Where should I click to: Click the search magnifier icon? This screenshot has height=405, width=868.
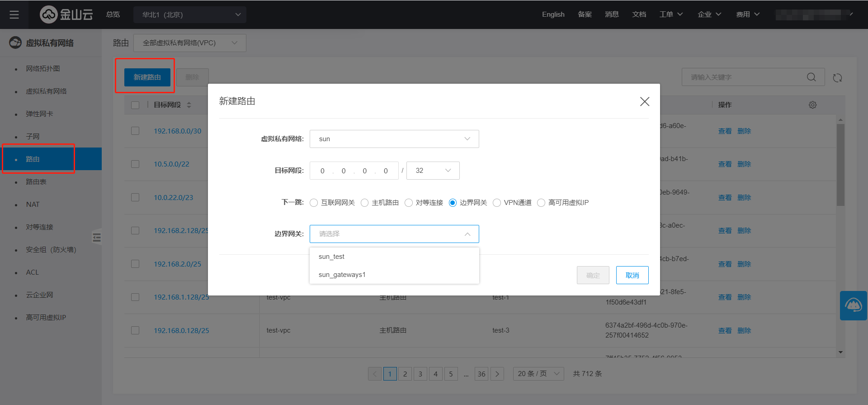811,77
